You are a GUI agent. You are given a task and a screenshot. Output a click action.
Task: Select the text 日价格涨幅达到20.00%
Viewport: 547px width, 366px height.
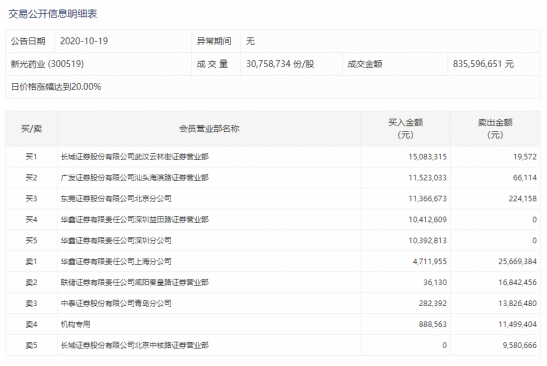coord(56,87)
